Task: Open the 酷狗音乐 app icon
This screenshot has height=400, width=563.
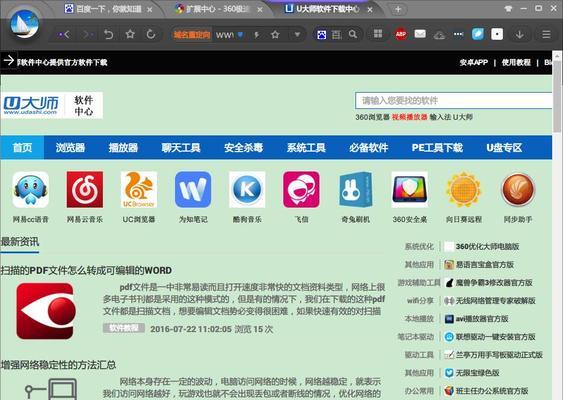Action: click(247, 190)
